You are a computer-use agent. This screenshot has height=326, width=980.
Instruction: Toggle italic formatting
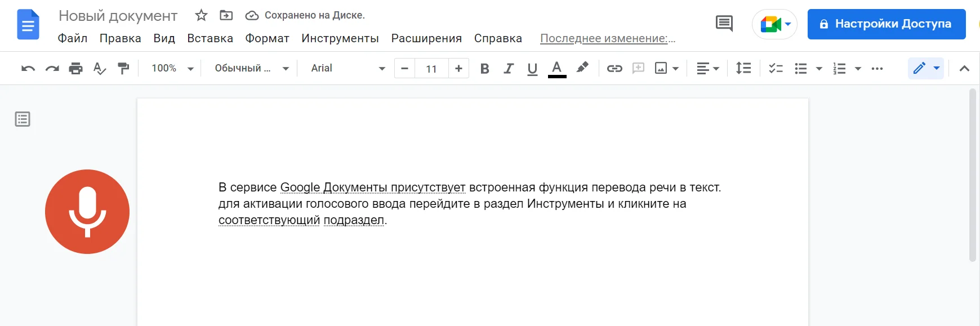pos(509,69)
